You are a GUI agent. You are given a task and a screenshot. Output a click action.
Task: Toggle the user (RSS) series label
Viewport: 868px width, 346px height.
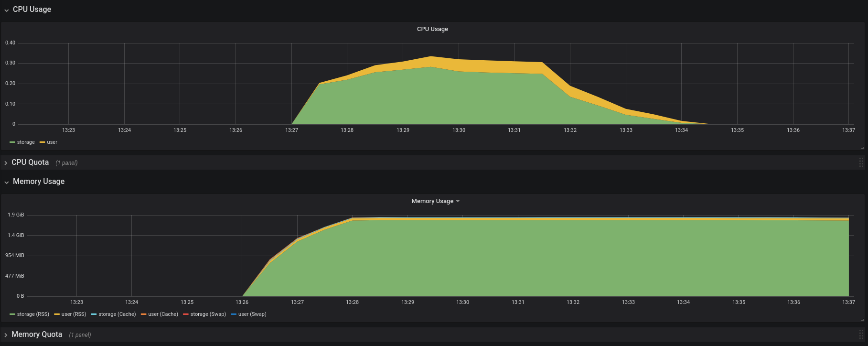(x=74, y=314)
